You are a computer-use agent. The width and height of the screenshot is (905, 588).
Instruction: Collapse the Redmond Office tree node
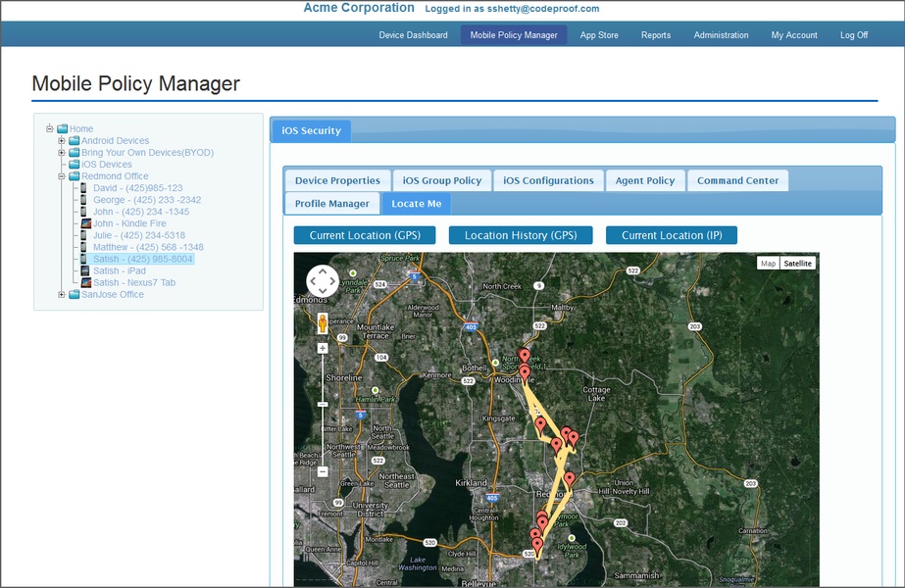tap(61, 176)
